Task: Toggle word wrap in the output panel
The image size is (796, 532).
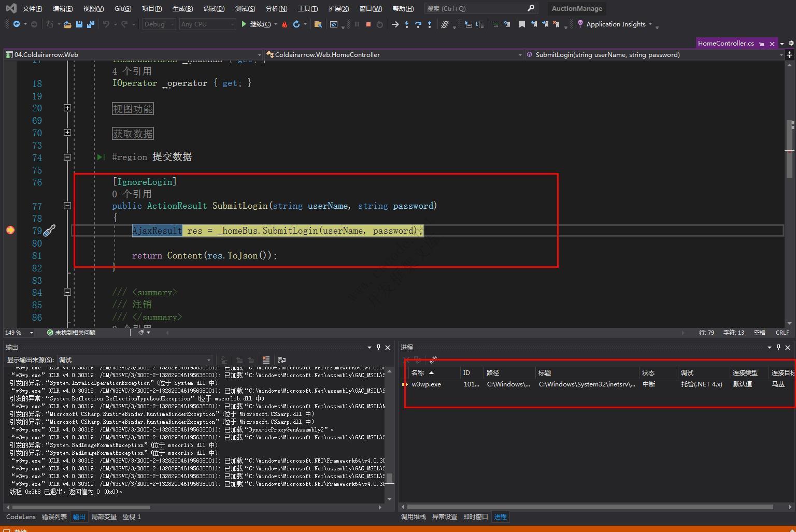Action: (282, 360)
